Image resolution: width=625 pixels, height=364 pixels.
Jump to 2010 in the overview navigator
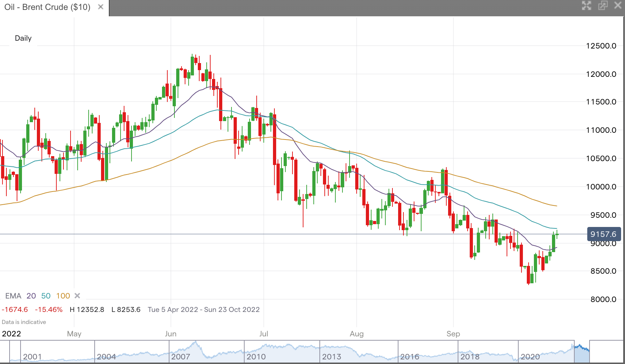coord(256,357)
